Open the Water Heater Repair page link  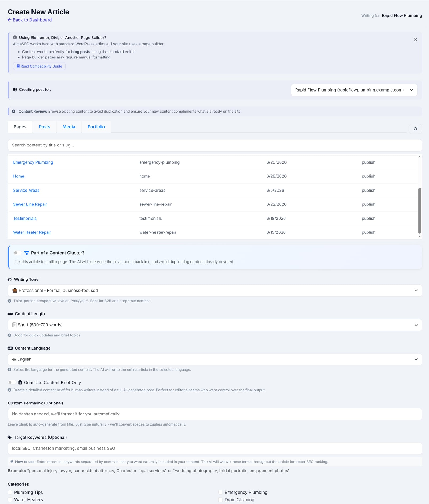pyautogui.click(x=32, y=232)
